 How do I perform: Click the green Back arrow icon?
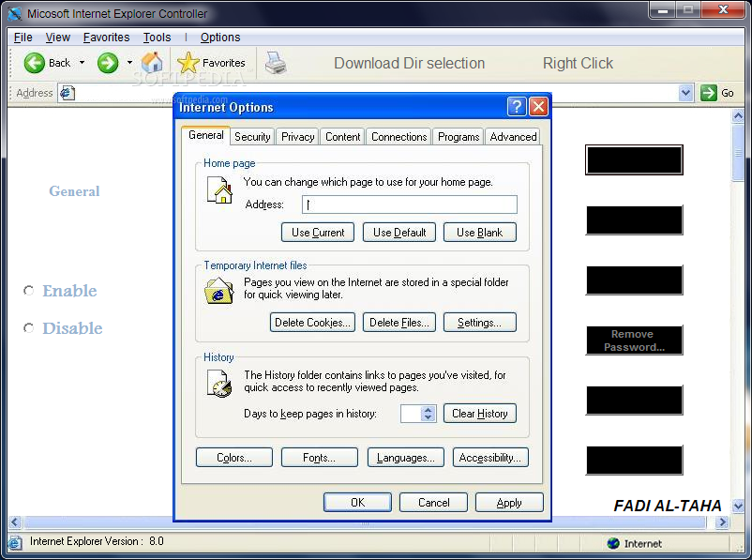click(34, 63)
